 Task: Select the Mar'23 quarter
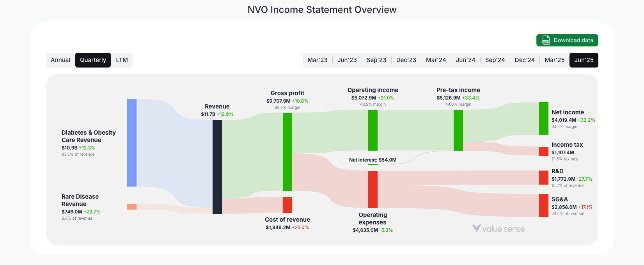(x=318, y=60)
